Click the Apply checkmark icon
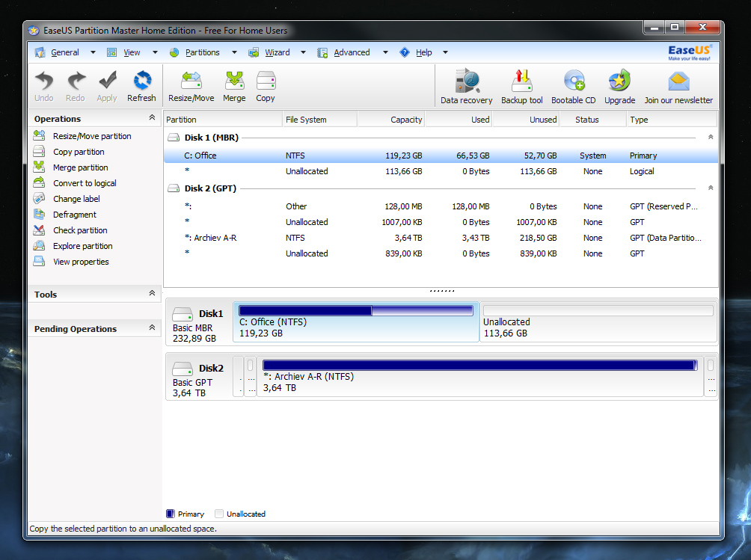 click(x=107, y=81)
